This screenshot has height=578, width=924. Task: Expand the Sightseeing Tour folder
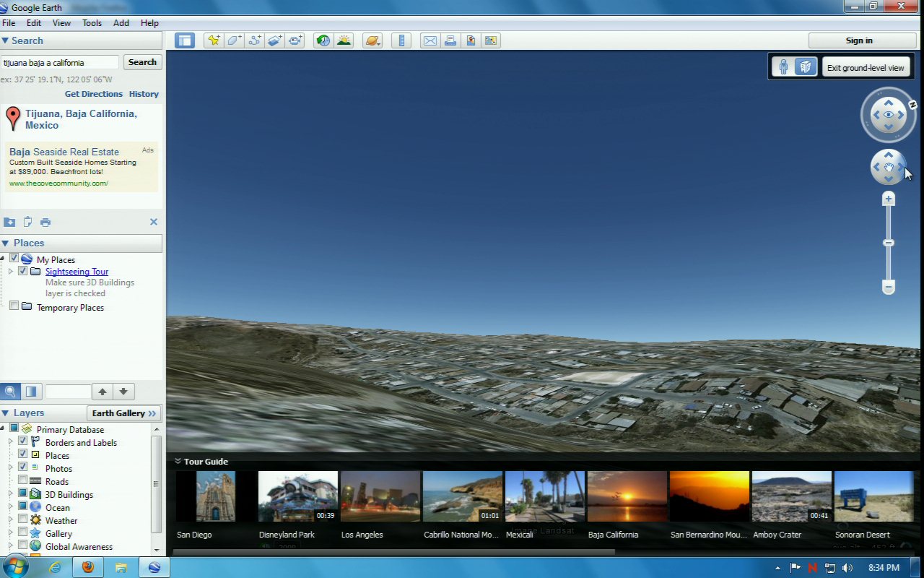coord(10,272)
